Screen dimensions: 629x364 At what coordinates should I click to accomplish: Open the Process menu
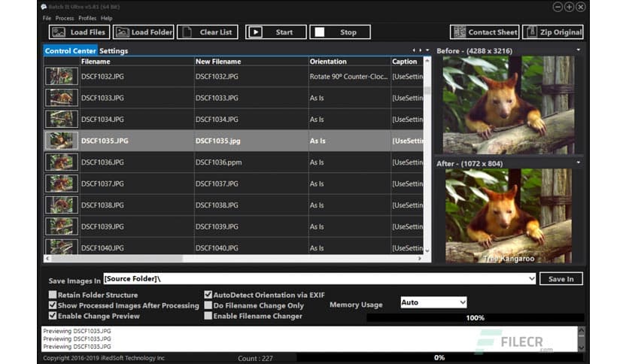point(65,19)
